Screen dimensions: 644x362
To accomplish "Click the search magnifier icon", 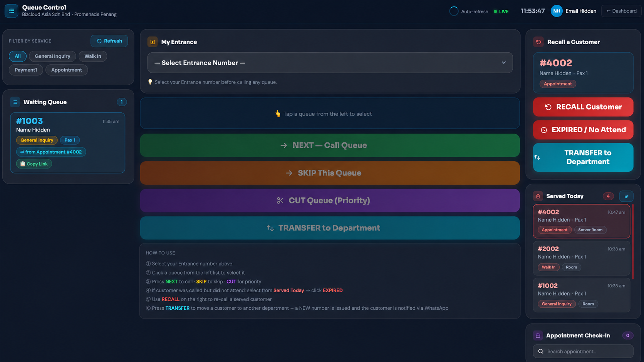I will click(x=541, y=351).
